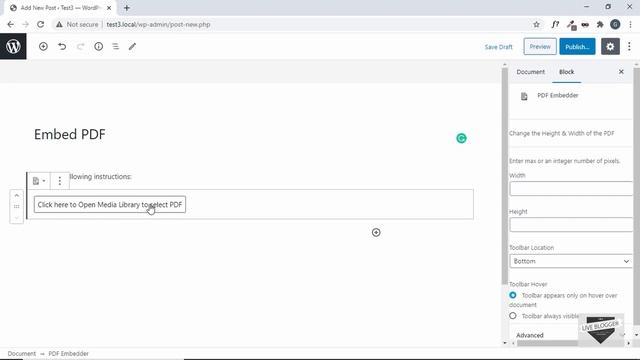Open Chrome profile avatar
This screenshot has height=360, width=640.
click(x=615, y=24)
